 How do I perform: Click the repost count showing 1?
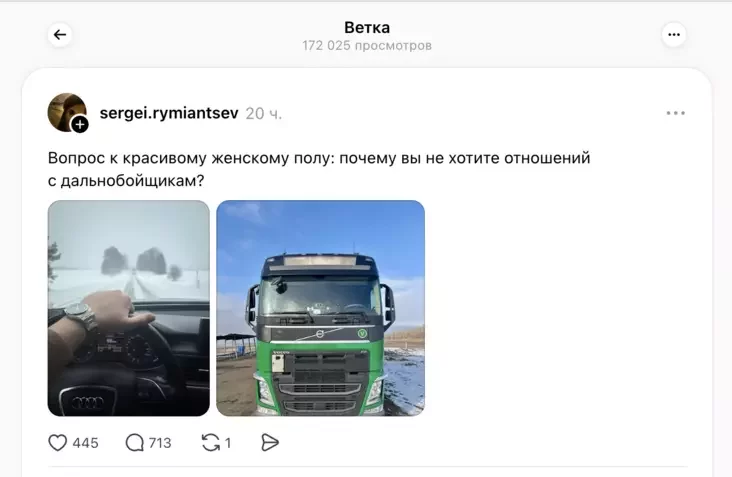pyautogui.click(x=228, y=443)
